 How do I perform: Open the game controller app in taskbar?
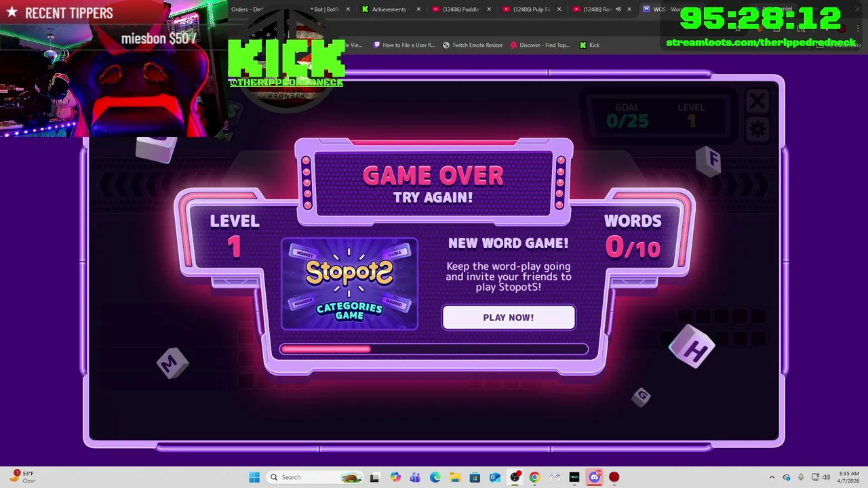555,477
